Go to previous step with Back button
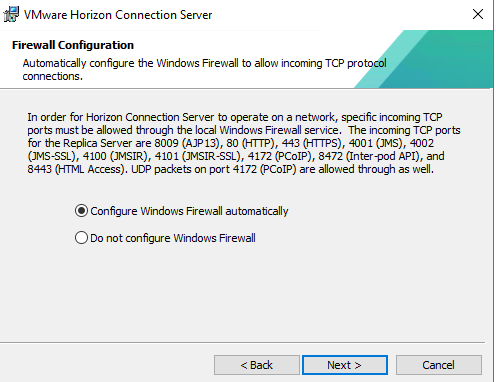This screenshot has width=496, height=382. click(257, 365)
